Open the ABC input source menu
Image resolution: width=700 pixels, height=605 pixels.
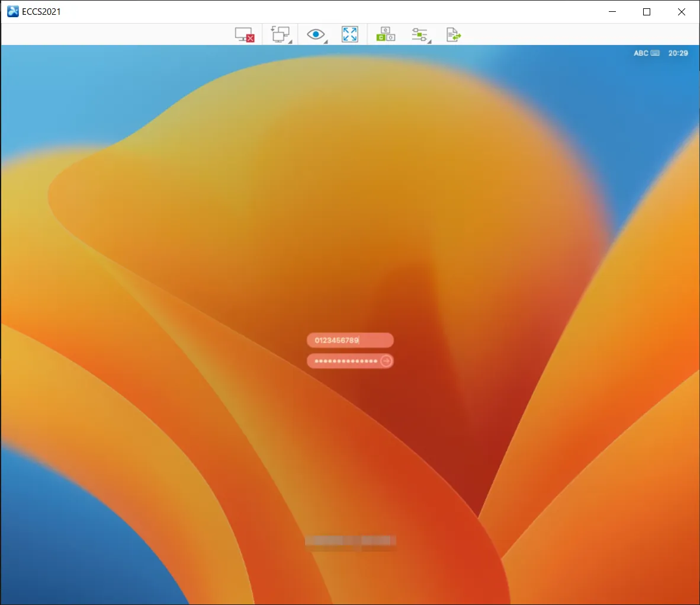(x=641, y=53)
